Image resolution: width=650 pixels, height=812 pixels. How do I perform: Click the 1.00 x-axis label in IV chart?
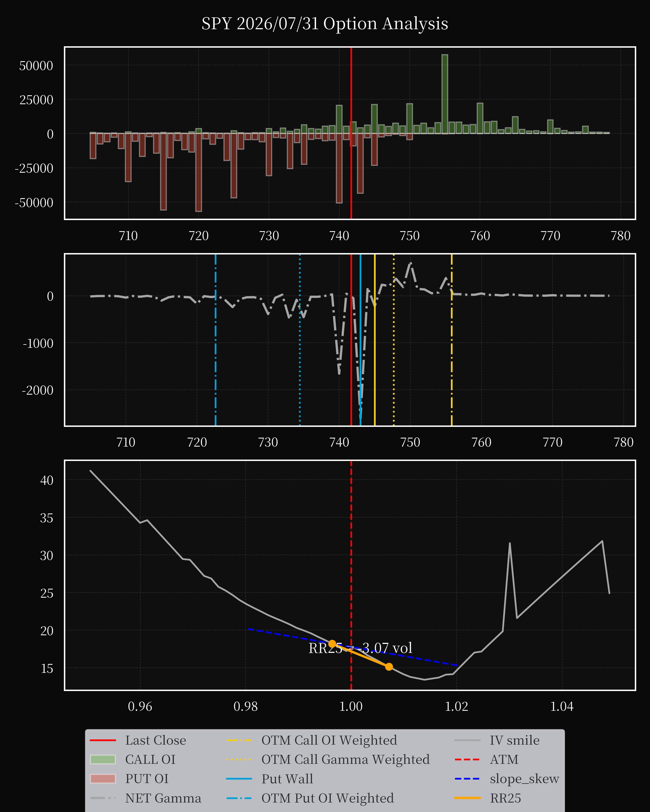tap(351, 706)
